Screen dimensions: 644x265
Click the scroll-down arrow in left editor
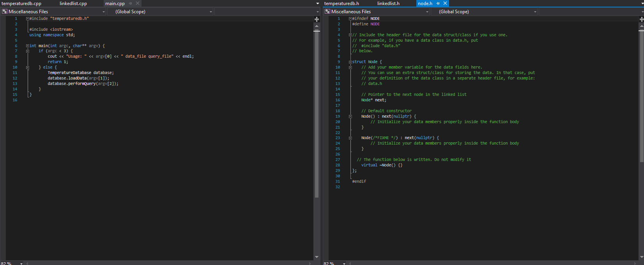pos(317,257)
